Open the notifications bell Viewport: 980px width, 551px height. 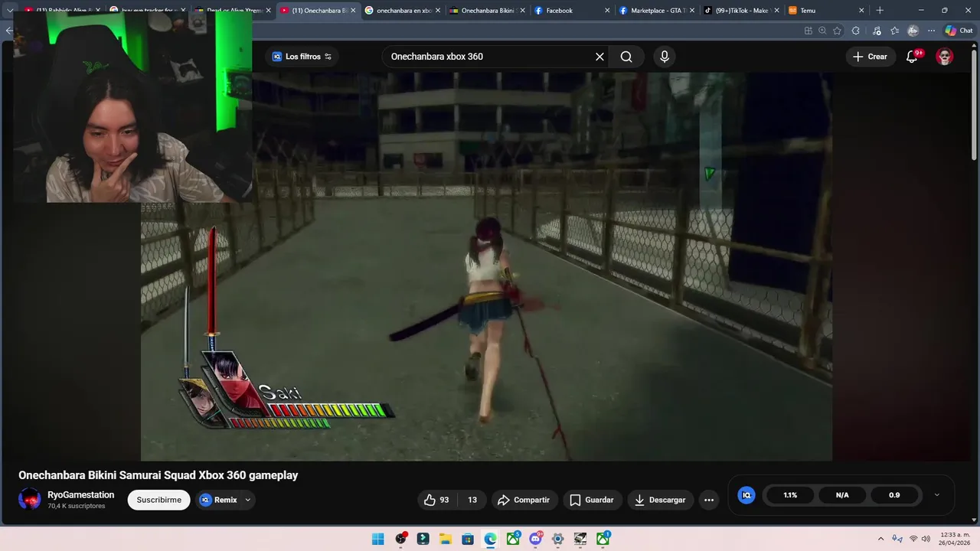tap(912, 57)
